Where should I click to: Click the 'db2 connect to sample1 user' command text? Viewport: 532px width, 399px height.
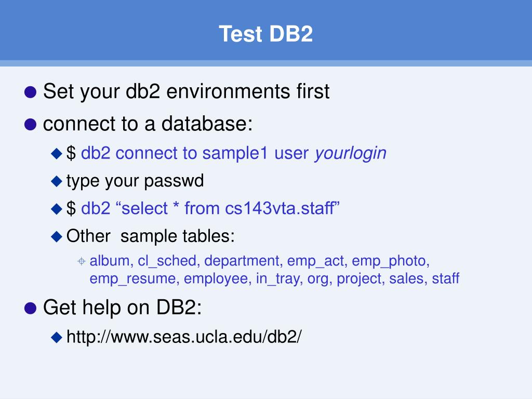195,153
